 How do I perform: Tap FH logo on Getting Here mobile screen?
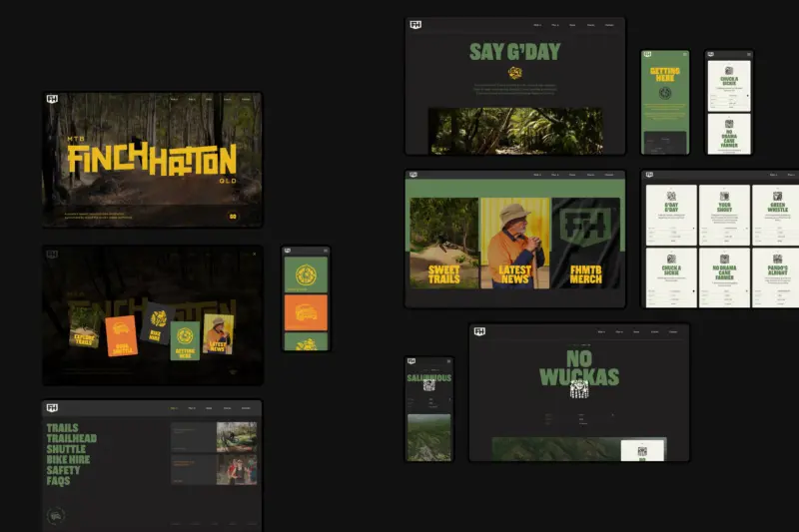pos(647,54)
